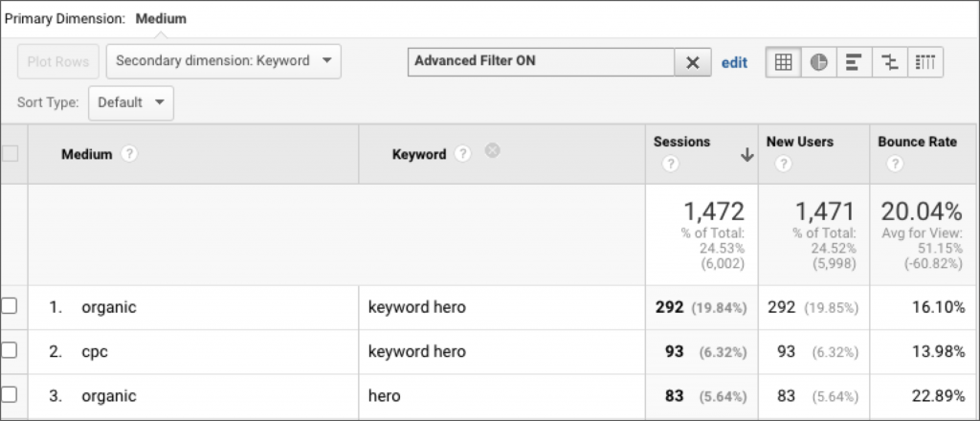Open help for New Users metric

click(783, 165)
